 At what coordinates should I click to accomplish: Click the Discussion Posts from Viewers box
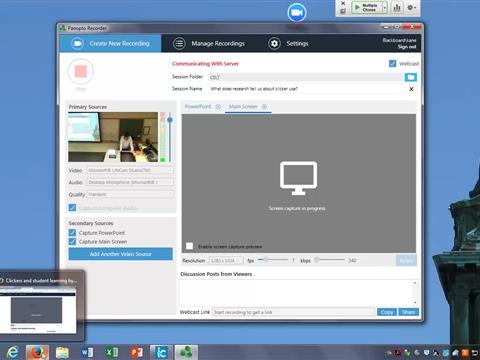(299, 293)
